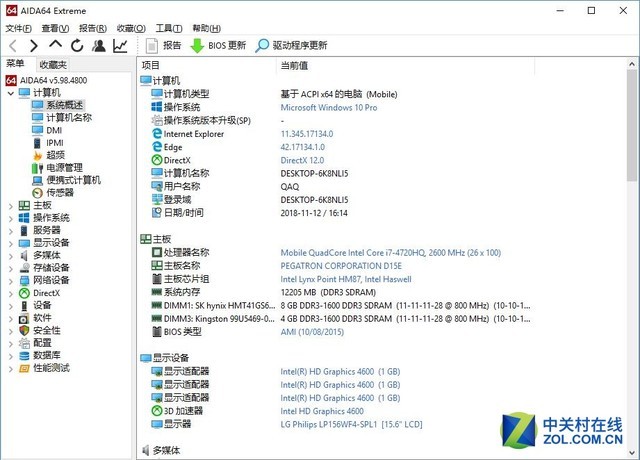Open the line graph icon in toolbar
This screenshot has height=460, width=640.
[120, 45]
